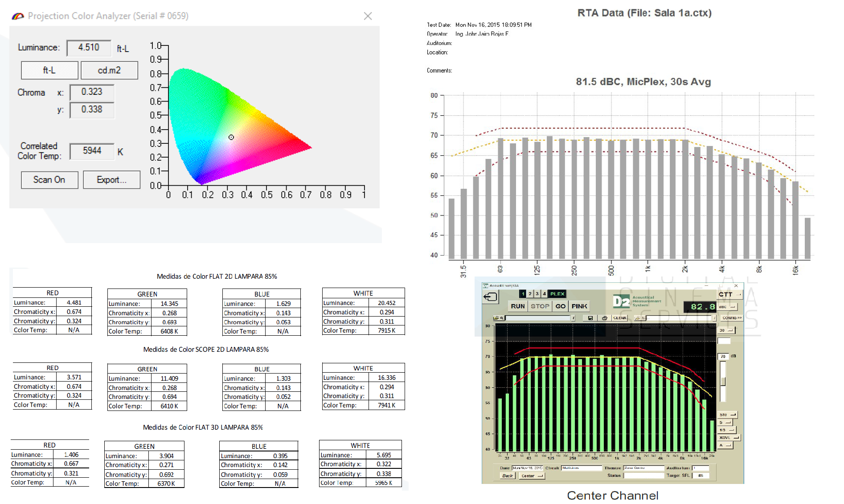The image size is (844, 504).
Task: Click the Export... button
Action: click(x=112, y=180)
